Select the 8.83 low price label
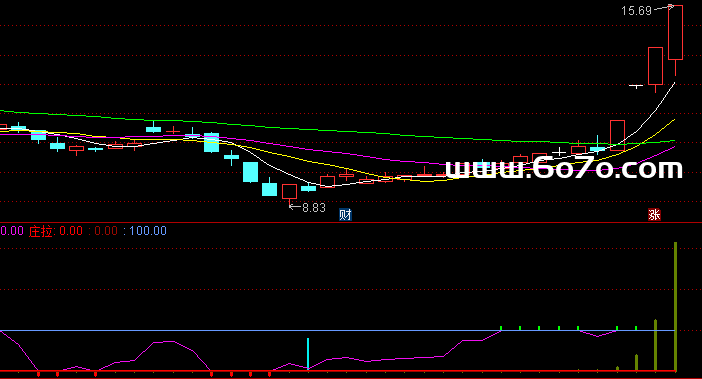This screenshot has height=379, width=702. pyautogui.click(x=314, y=208)
